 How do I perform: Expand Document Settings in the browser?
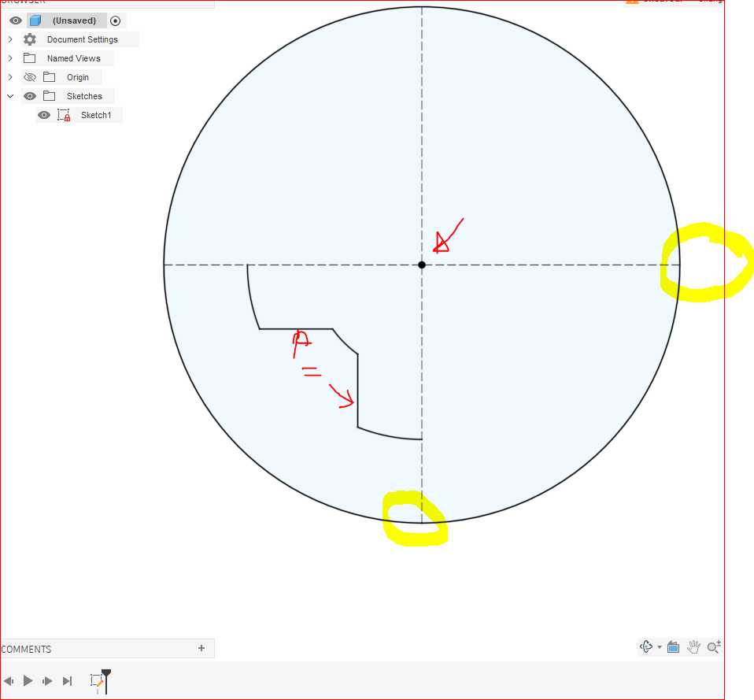(x=9, y=39)
